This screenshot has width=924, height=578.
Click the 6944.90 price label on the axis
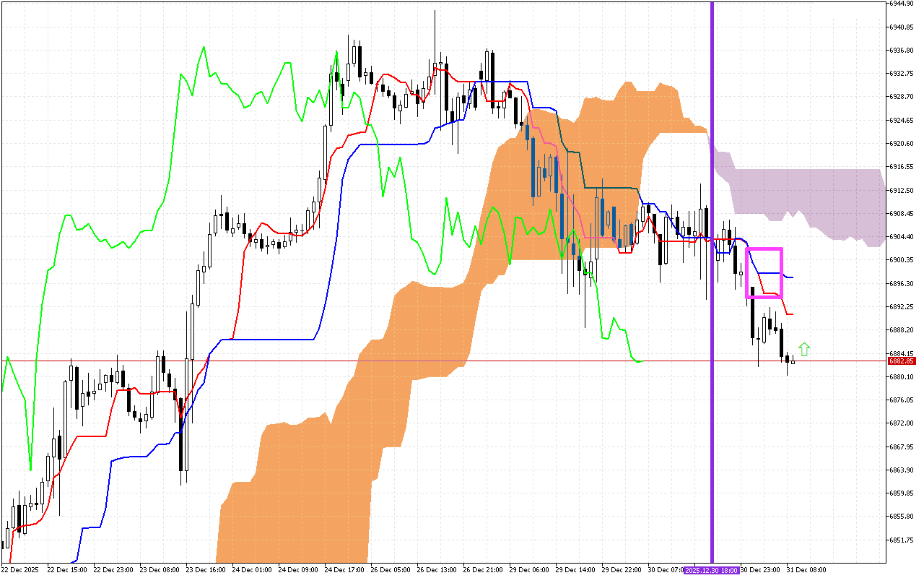pos(903,6)
